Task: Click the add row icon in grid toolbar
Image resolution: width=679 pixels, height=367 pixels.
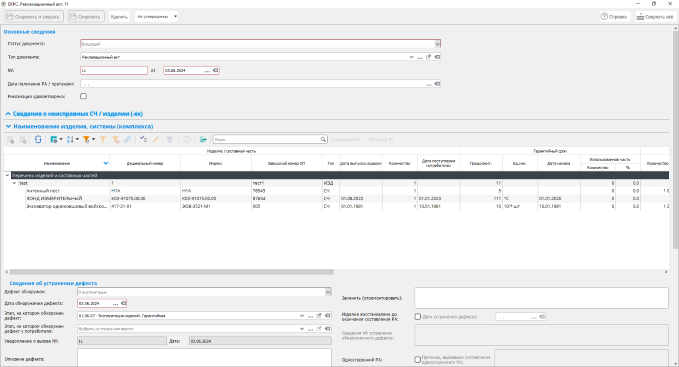Action: 10,139
